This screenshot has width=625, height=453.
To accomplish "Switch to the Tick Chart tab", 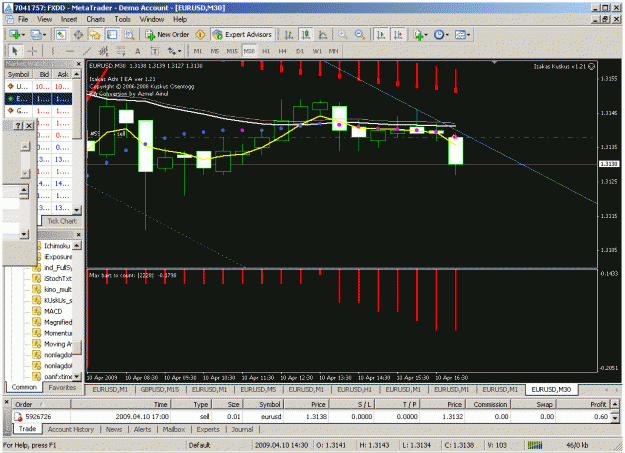I will (62, 221).
